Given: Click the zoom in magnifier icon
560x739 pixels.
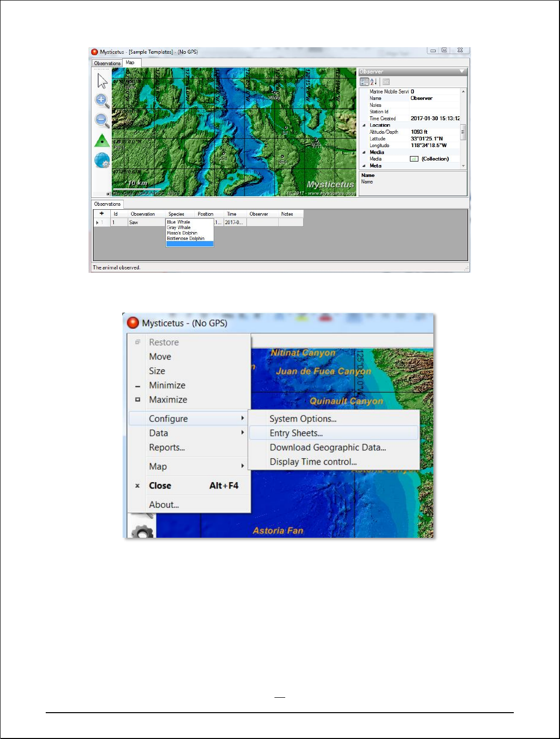Looking at the screenshot, I should pos(102,101).
